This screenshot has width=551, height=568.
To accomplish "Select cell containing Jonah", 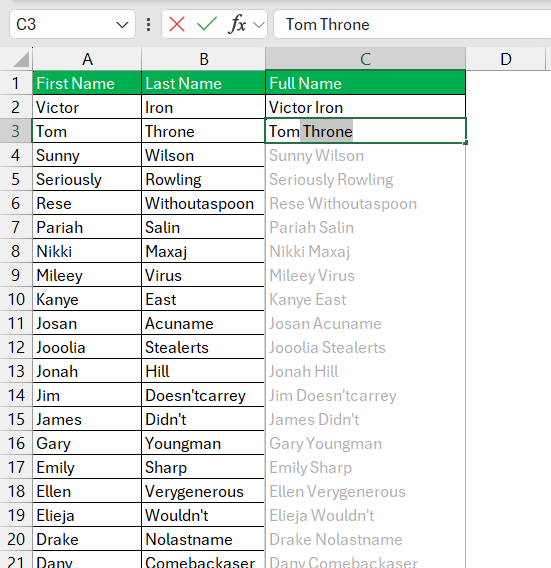I will 87,371.
